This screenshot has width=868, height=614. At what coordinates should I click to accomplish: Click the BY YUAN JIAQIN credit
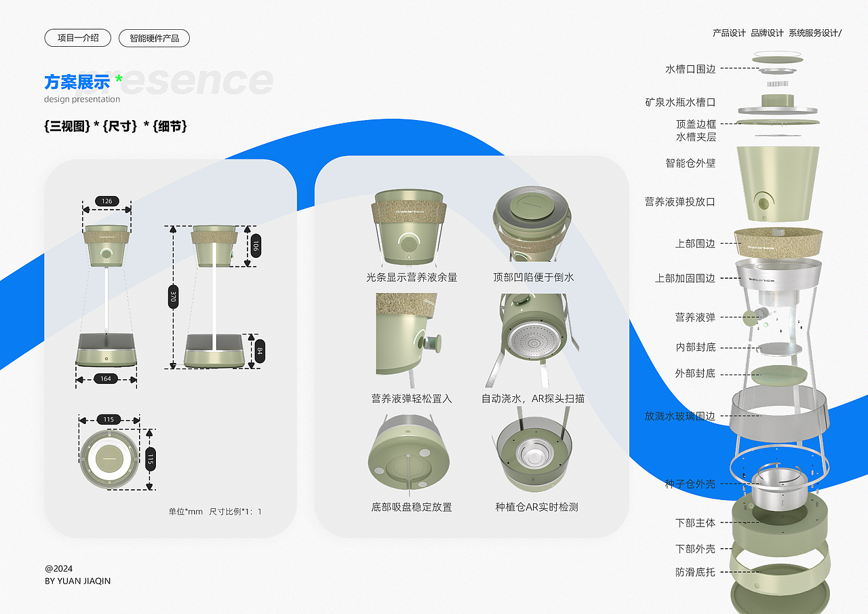[x=77, y=581]
